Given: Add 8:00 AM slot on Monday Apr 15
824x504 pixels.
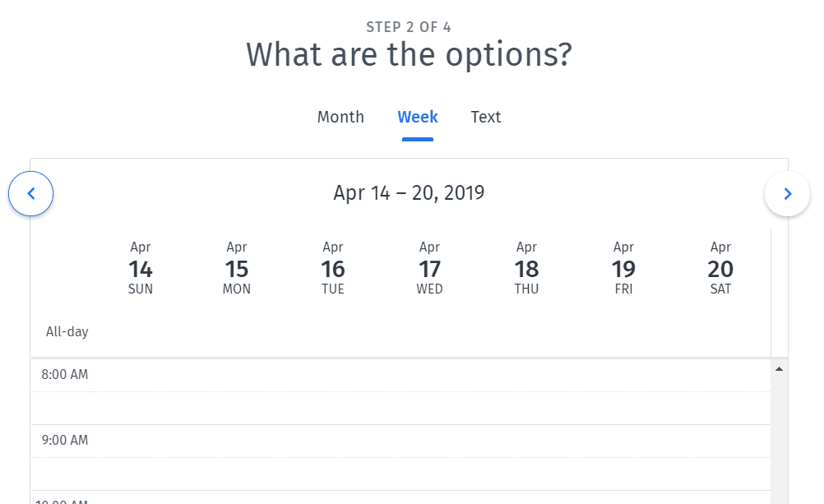Looking at the screenshot, I should [x=237, y=375].
